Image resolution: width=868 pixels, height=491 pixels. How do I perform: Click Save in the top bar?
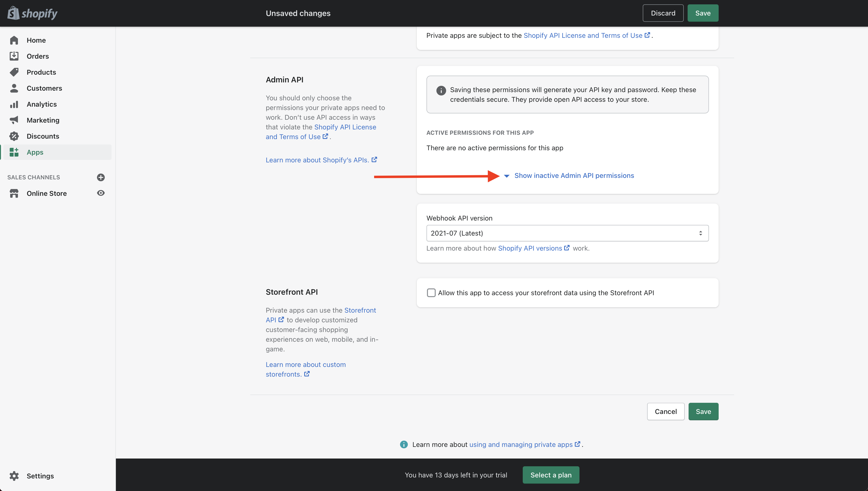[703, 13]
